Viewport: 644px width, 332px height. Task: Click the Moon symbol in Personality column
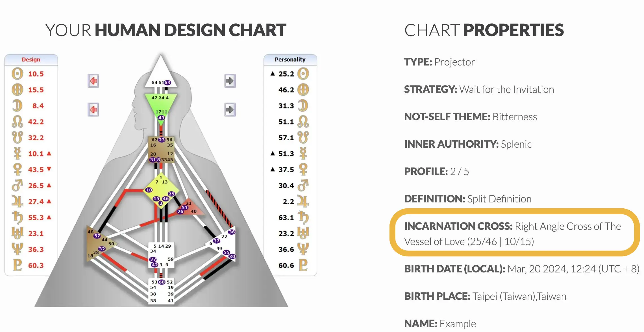(x=303, y=106)
